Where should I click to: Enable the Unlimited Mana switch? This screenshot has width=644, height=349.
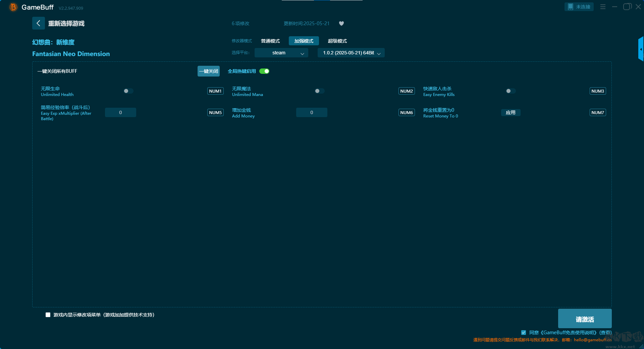pyautogui.click(x=319, y=91)
